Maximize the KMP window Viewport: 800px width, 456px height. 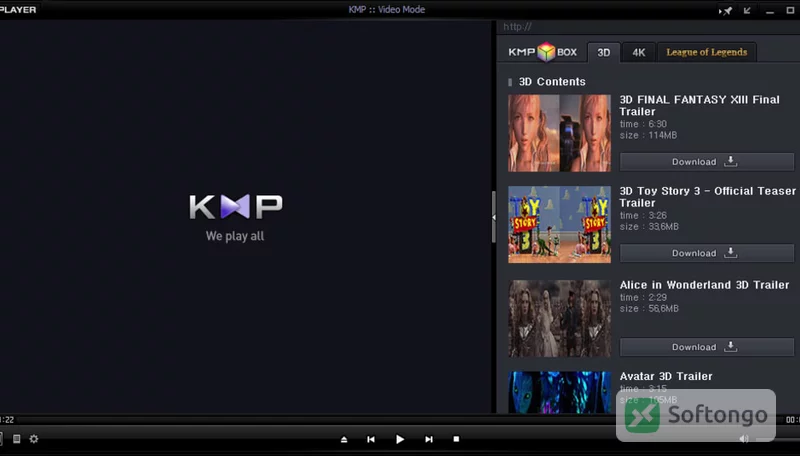coord(790,11)
